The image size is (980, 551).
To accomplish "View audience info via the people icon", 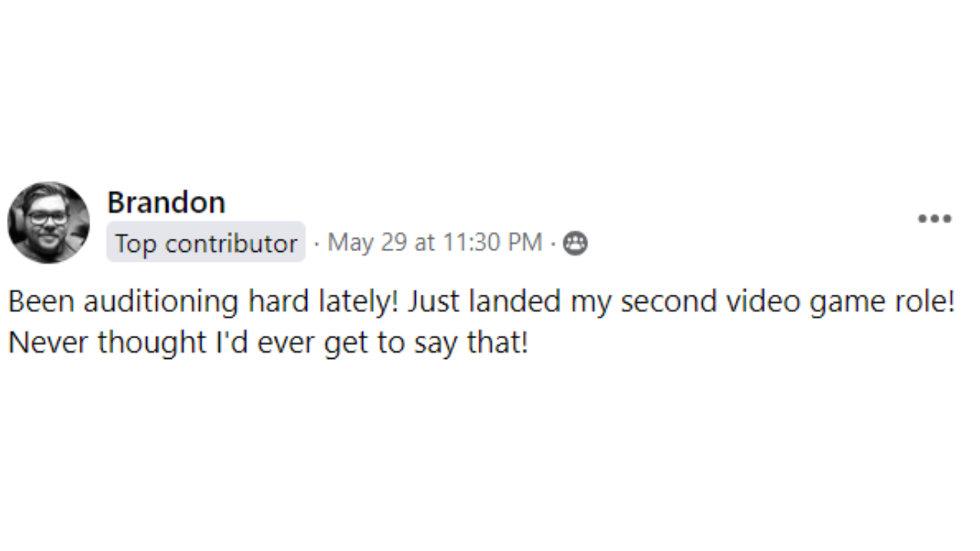I will (575, 243).
